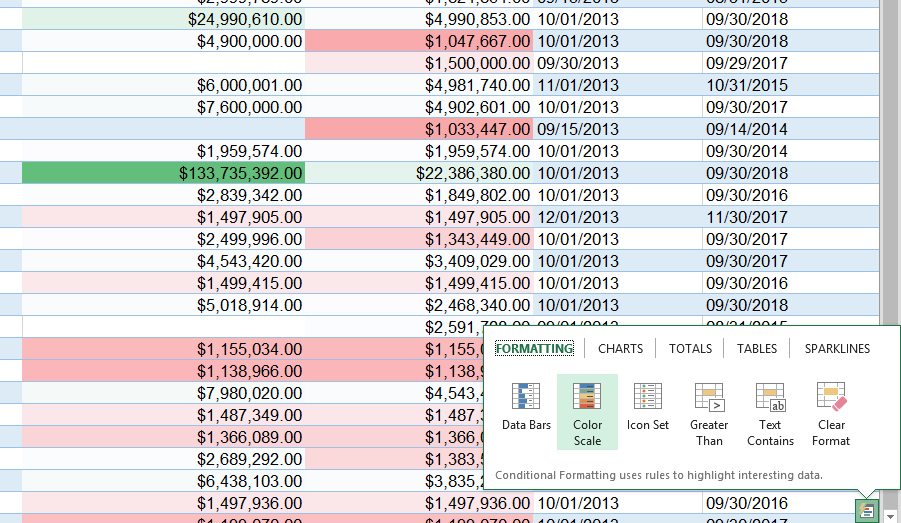901x523 pixels.
Task: Apply the Color Scale formatting option
Action: click(x=587, y=411)
